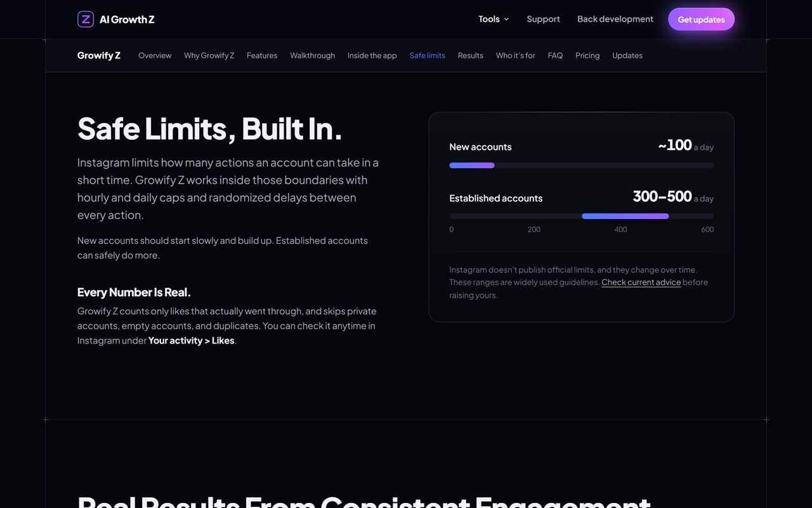This screenshot has height=508, width=812.
Task: Click the Get updates button
Action: click(x=701, y=19)
